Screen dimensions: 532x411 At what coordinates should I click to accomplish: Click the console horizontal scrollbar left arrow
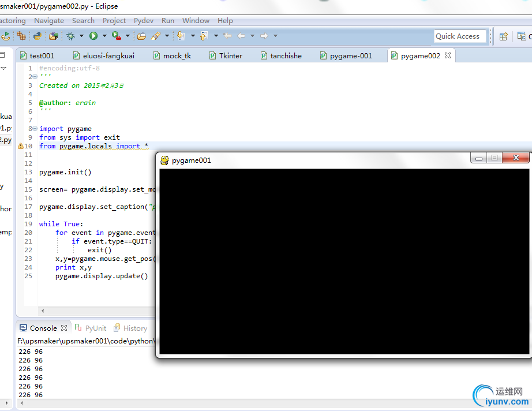22,403
